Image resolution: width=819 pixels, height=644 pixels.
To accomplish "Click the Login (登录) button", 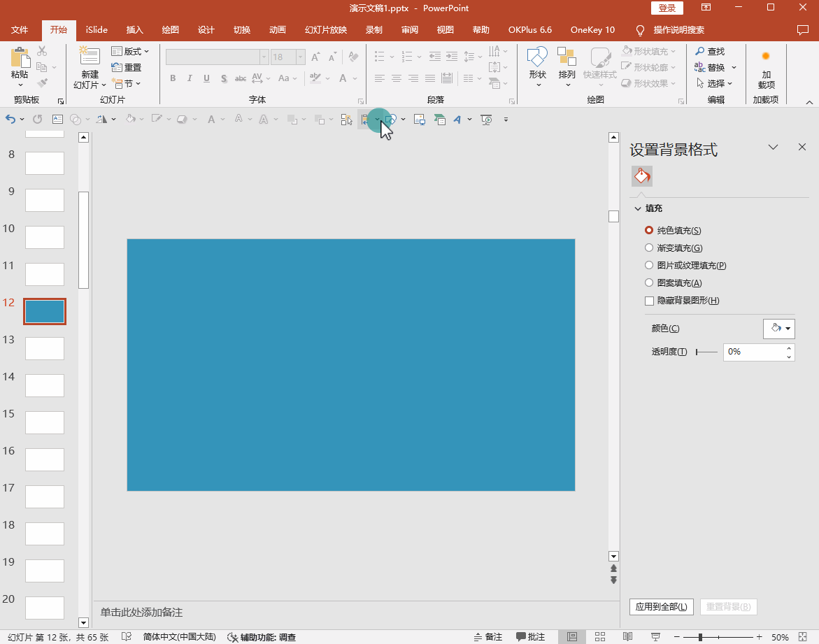I will (667, 8).
